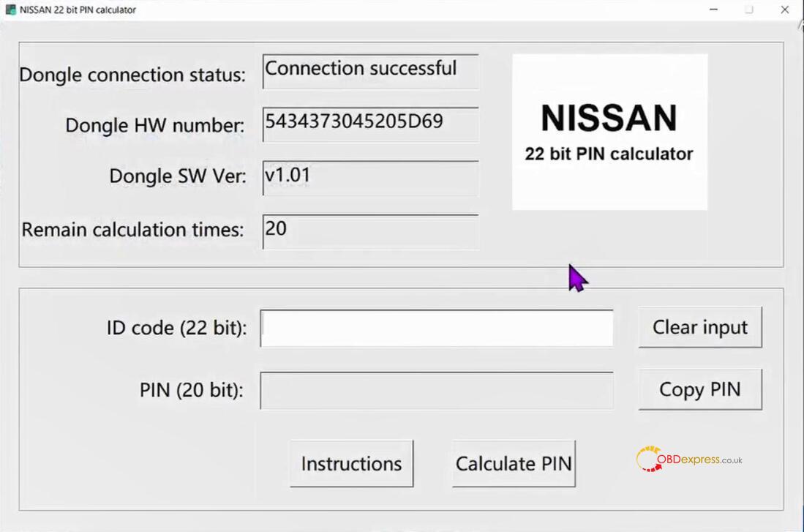
Task: Click the Calculate PIN button
Action: (514, 464)
